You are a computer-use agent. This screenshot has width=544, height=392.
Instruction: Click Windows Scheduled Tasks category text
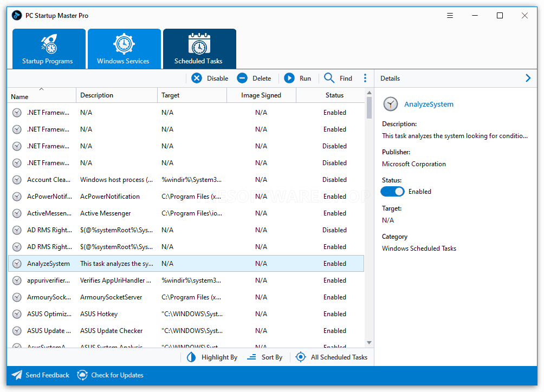419,249
